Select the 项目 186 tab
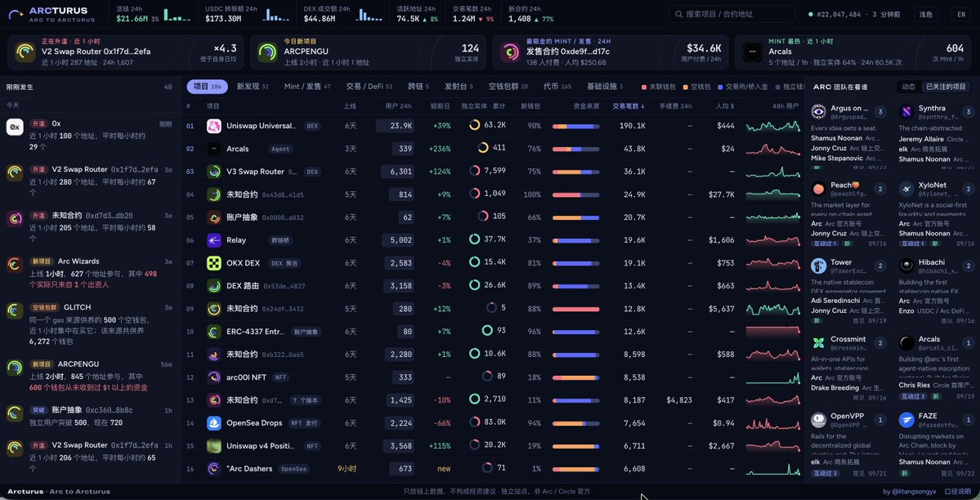 pos(208,87)
